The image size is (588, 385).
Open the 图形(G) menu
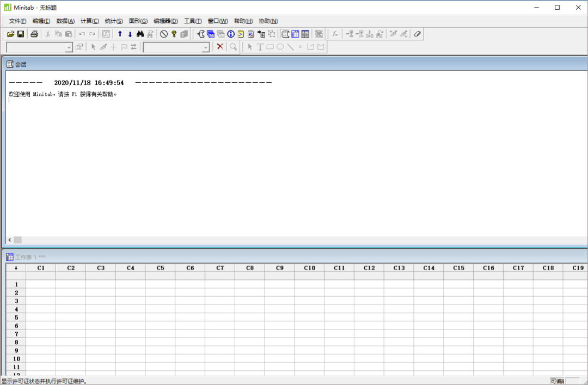138,21
